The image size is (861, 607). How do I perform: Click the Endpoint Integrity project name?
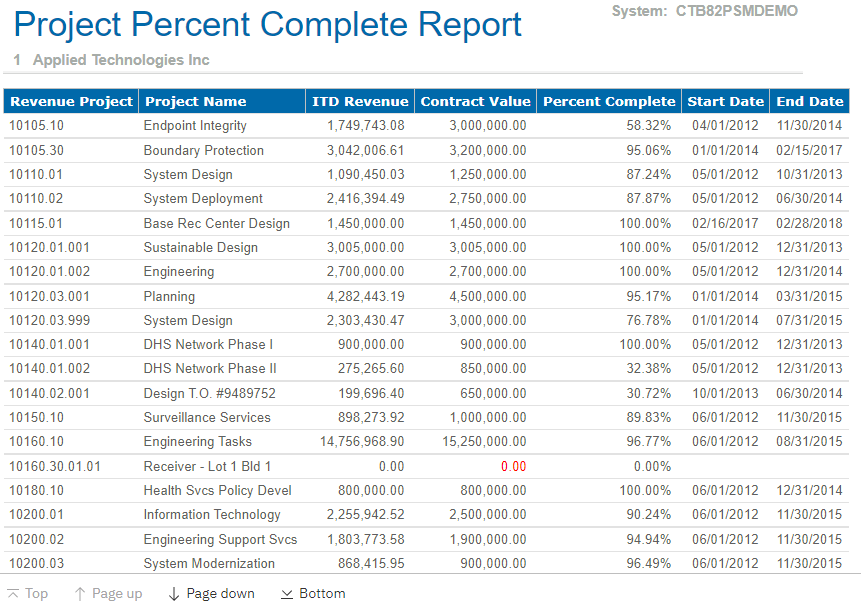[195, 126]
